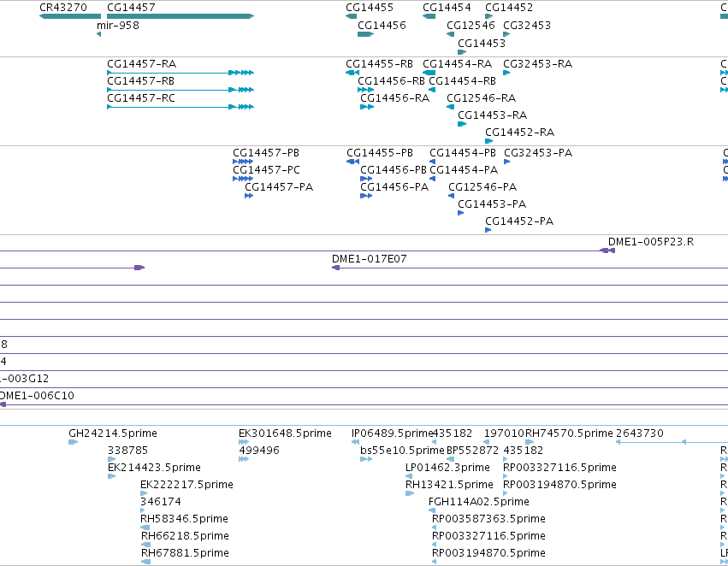Viewport: 728px width, 566px height.
Task: Open EST label RH67881.5prime
Action: (185, 554)
